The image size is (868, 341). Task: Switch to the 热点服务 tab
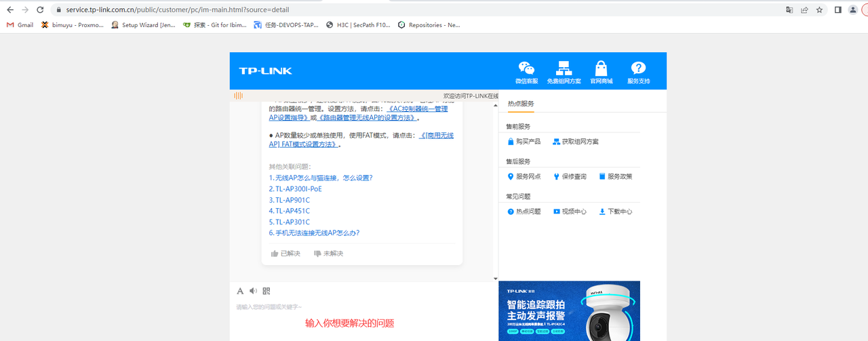[x=521, y=104]
